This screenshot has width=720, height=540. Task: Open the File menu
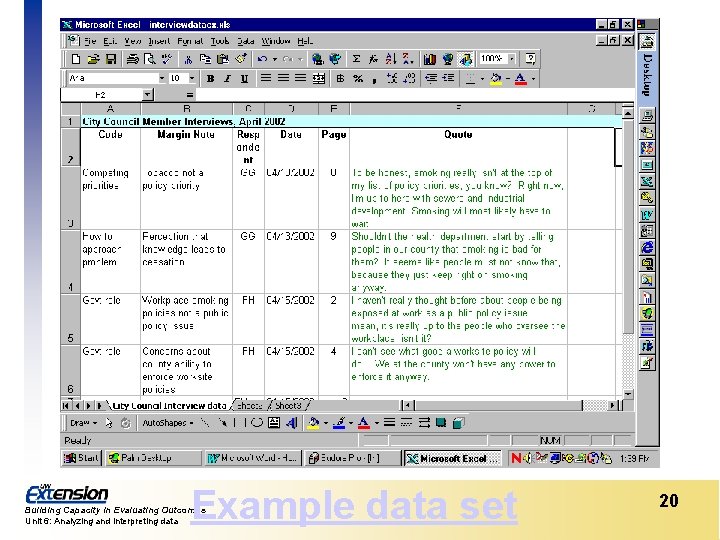[x=90, y=41]
